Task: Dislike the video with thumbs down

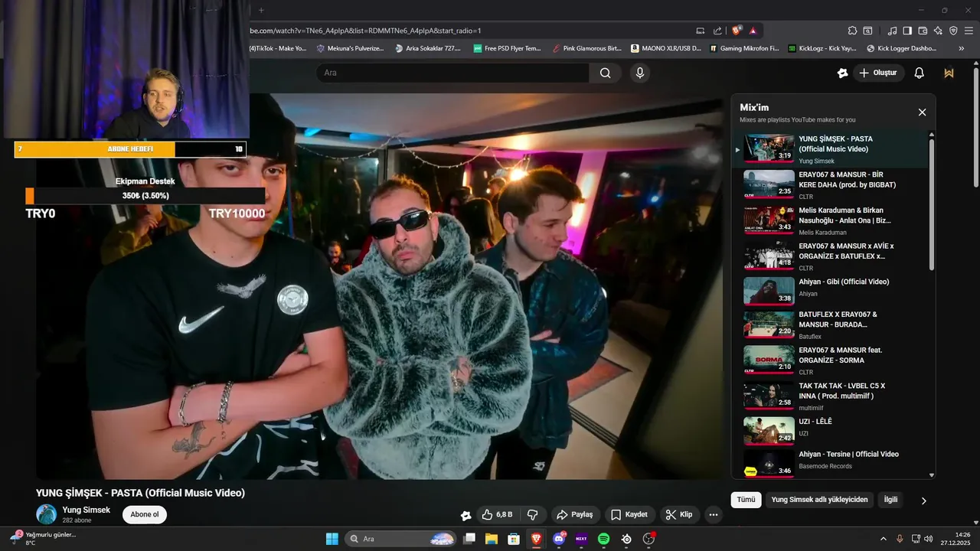Action: pyautogui.click(x=533, y=514)
